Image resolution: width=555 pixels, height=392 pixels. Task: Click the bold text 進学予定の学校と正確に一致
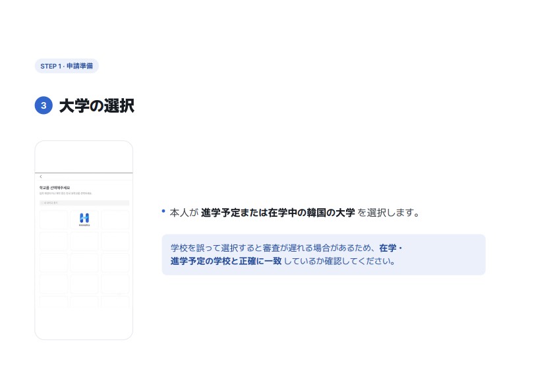[x=226, y=261]
